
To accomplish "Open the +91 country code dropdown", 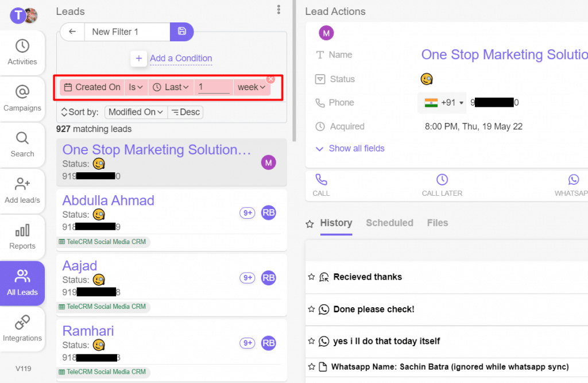I will pos(442,102).
